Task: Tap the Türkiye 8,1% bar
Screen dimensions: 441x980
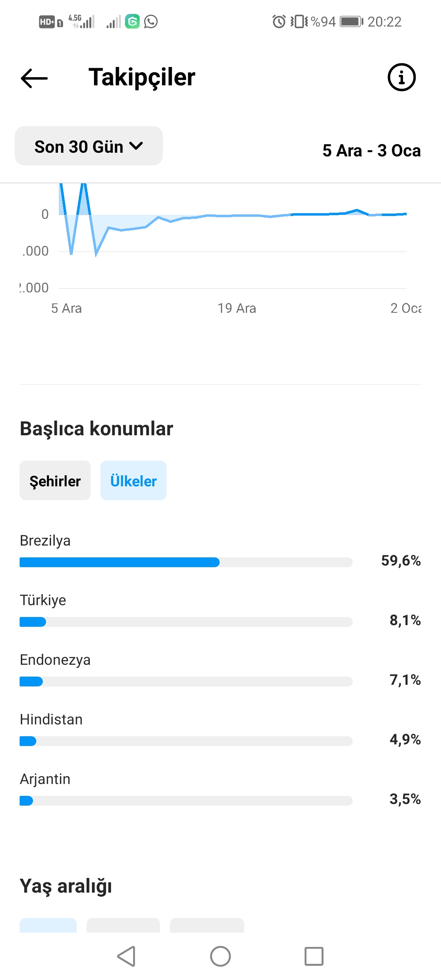Action: [x=186, y=622]
